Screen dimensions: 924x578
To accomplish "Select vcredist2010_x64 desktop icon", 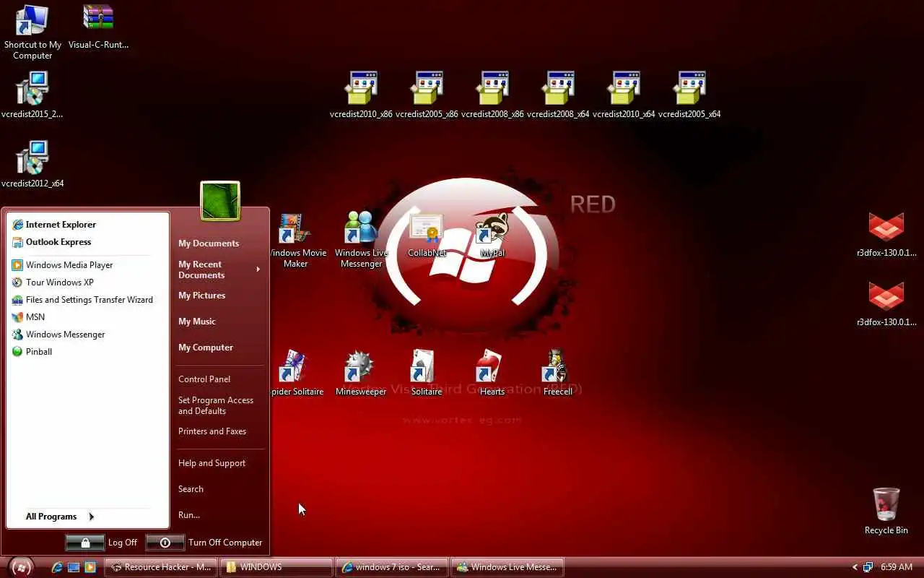I will click(x=624, y=95).
